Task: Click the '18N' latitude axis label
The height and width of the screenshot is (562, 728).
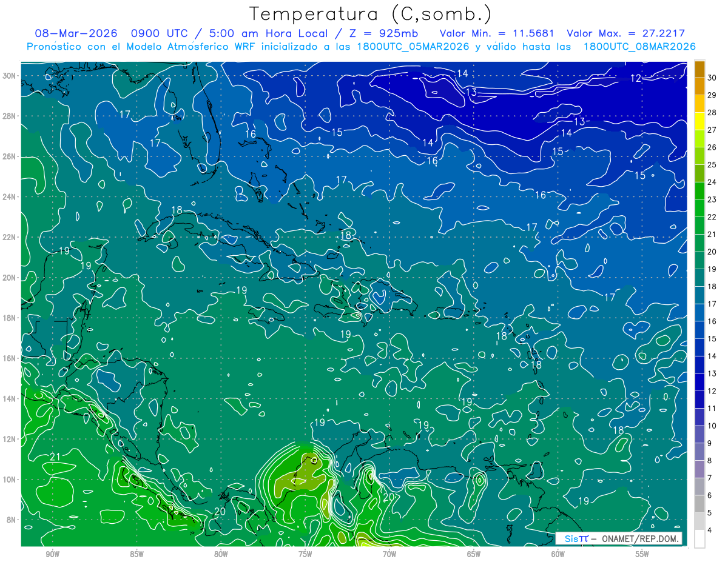Action: 9,318
